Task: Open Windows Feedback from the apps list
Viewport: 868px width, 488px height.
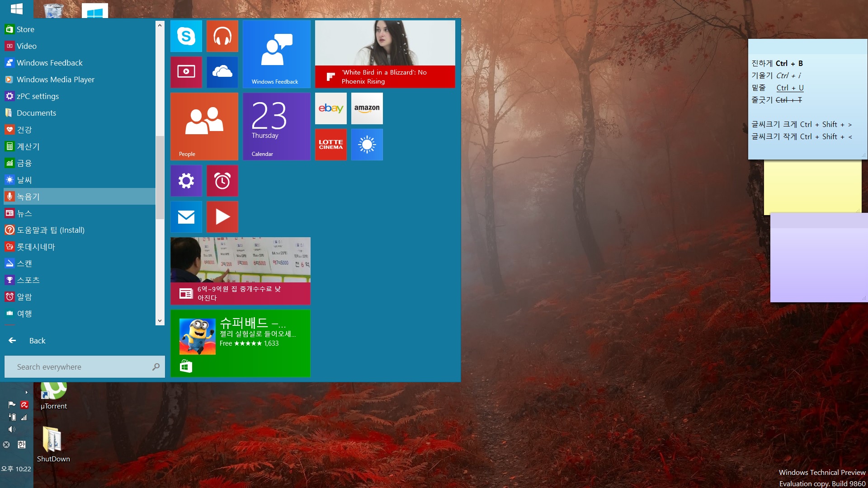Action: [79, 63]
